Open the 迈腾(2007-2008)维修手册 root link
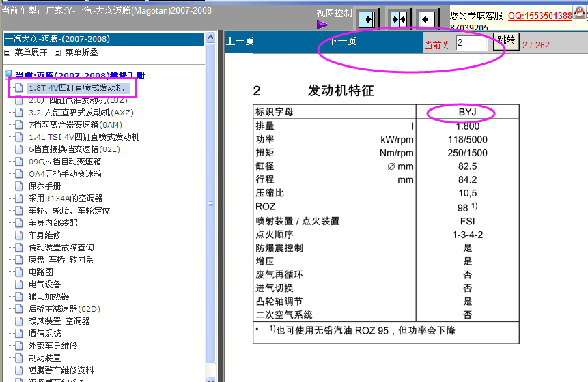 pyautogui.click(x=80, y=75)
